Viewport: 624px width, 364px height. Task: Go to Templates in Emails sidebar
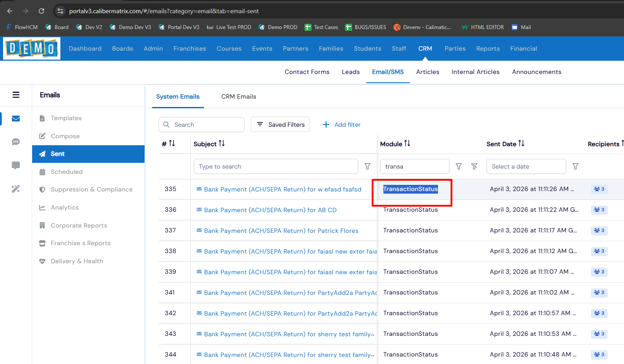pyautogui.click(x=66, y=118)
